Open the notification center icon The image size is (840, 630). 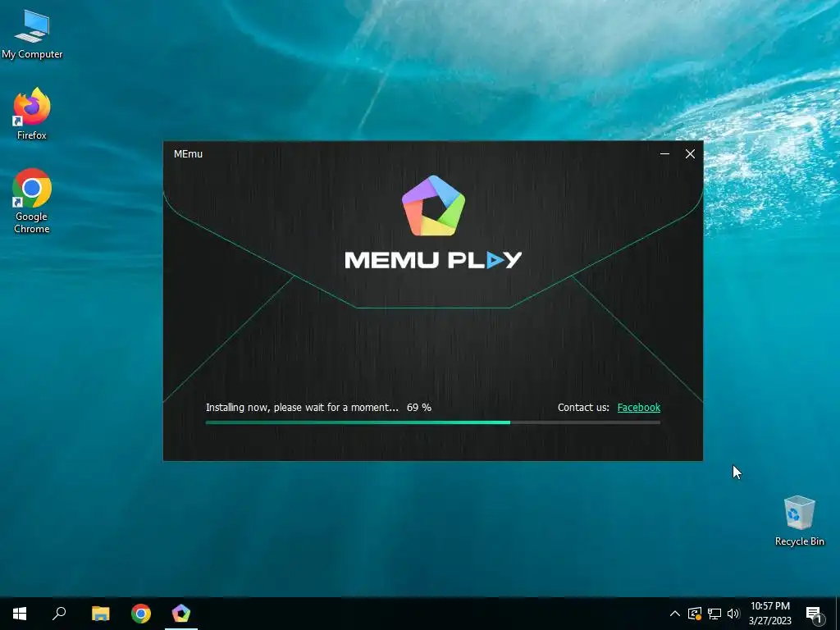click(814, 614)
